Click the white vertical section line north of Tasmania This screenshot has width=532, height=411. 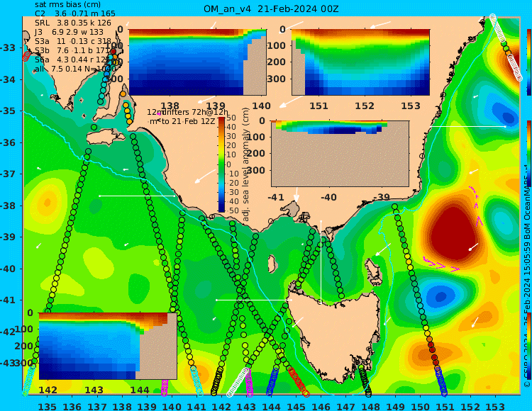pos(321,261)
